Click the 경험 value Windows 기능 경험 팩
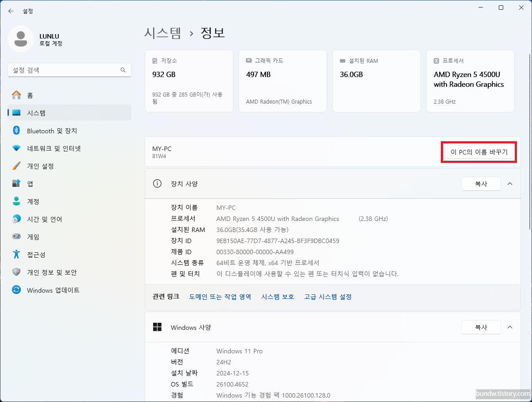532x402 pixels. coord(273,395)
